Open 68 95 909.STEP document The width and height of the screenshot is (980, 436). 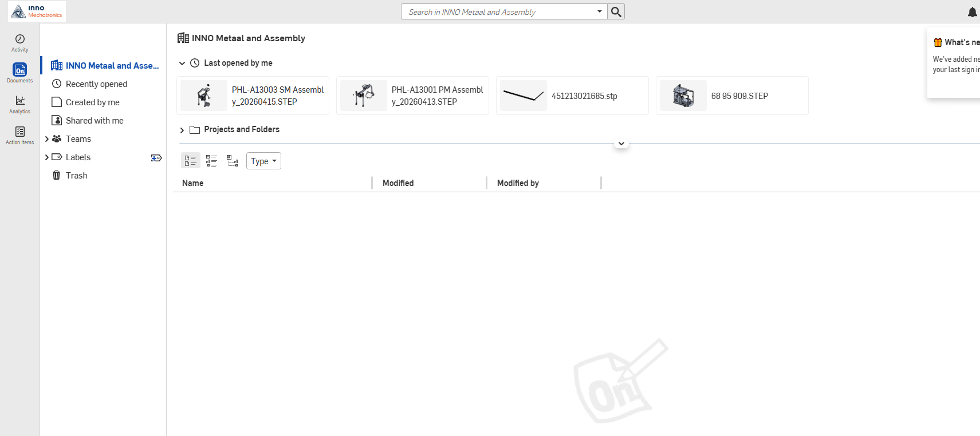[x=732, y=96]
